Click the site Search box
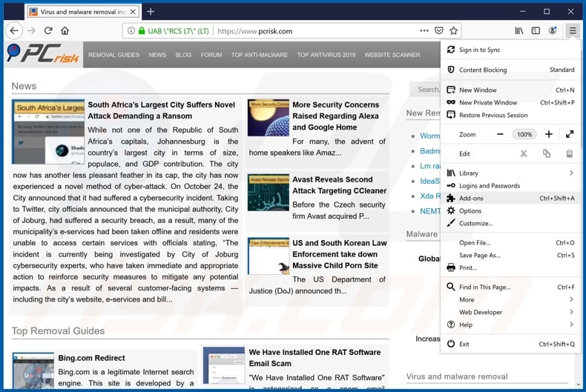Viewport: 586px width, 392px height. [x=425, y=90]
